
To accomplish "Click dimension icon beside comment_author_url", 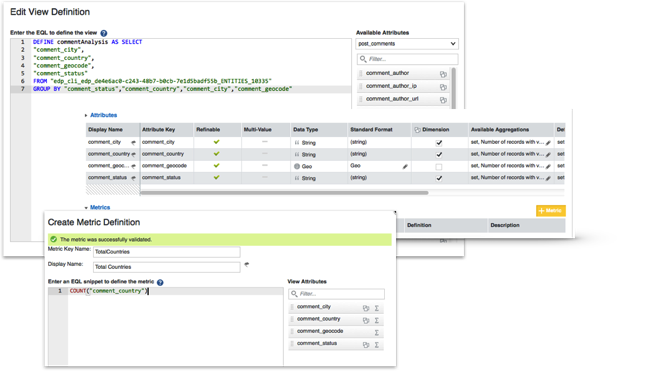I will click(x=443, y=100).
